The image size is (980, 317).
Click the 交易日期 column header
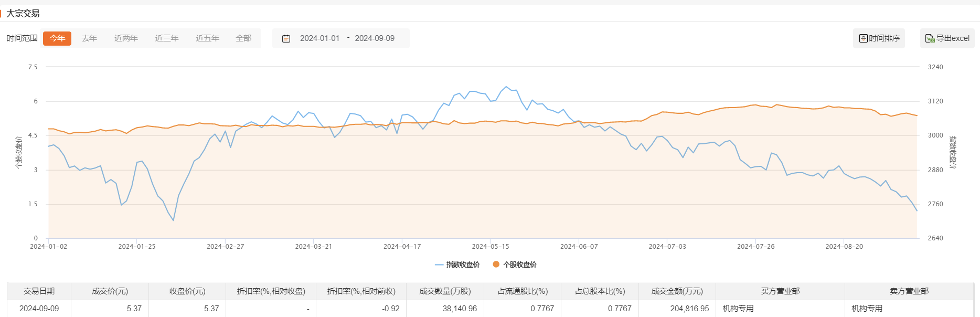coord(39,291)
